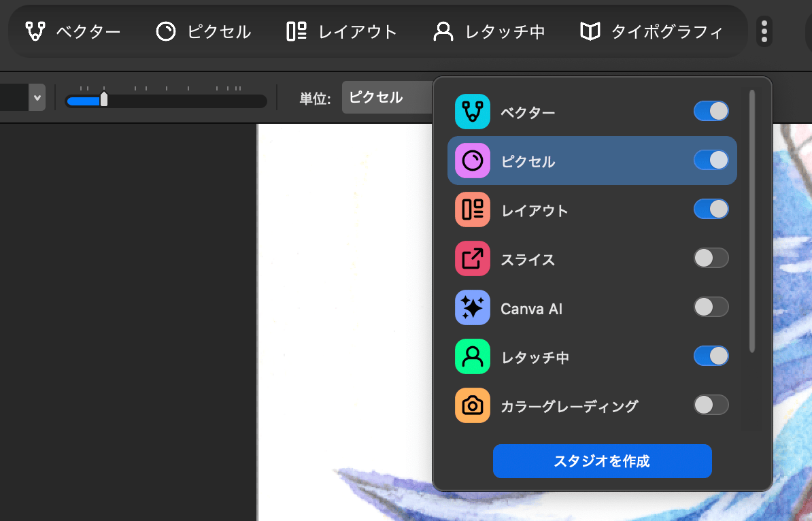Expand the chevron dropdown left of slider
Image resolution: width=812 pixels, height=521 pixels.
click(37, 98)
